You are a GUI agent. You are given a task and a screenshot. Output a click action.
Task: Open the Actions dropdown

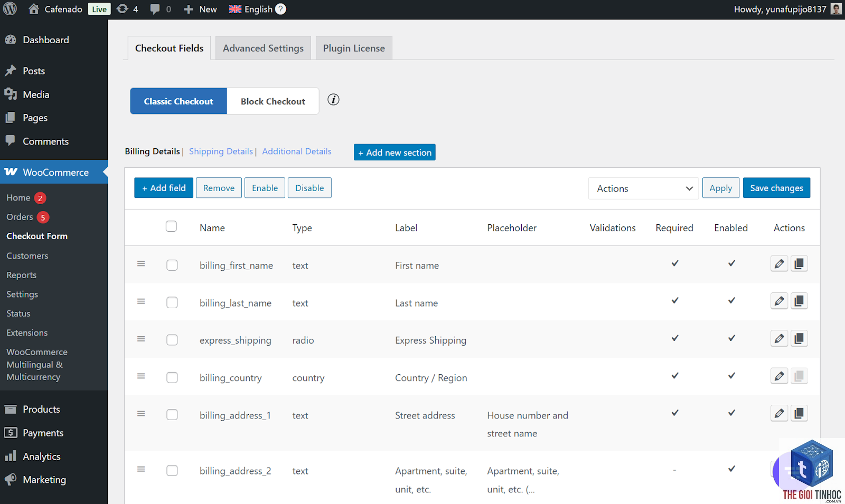click(x=643, y=188)
